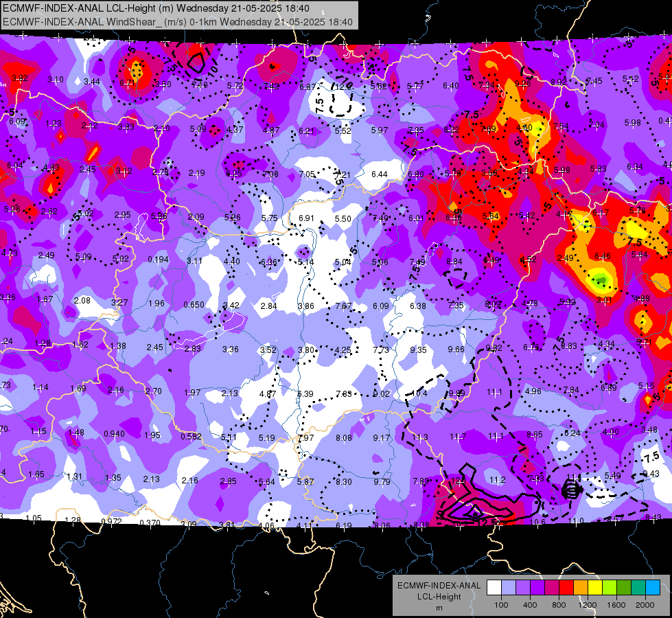Click the grid value '8.84'

(454, 261)
